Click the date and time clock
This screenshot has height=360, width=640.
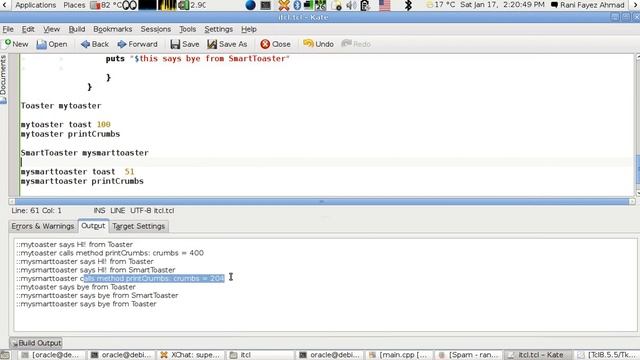pos(502,5)
